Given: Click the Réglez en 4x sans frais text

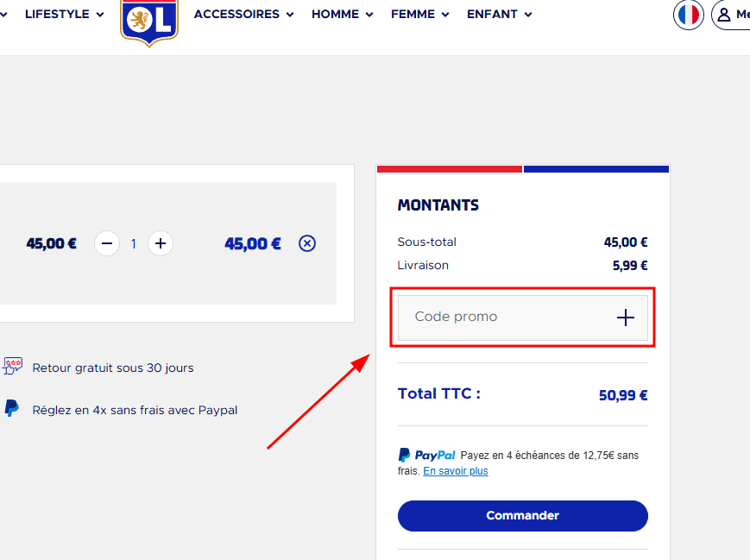Looking at the screenshot, I should pos(135,410).
